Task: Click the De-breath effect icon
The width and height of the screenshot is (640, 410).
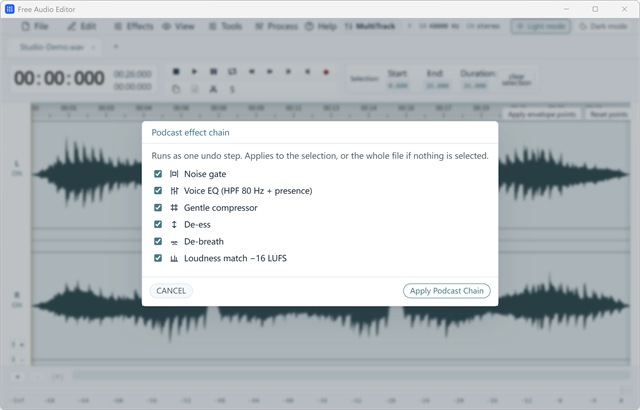Action: pos(174,242)
